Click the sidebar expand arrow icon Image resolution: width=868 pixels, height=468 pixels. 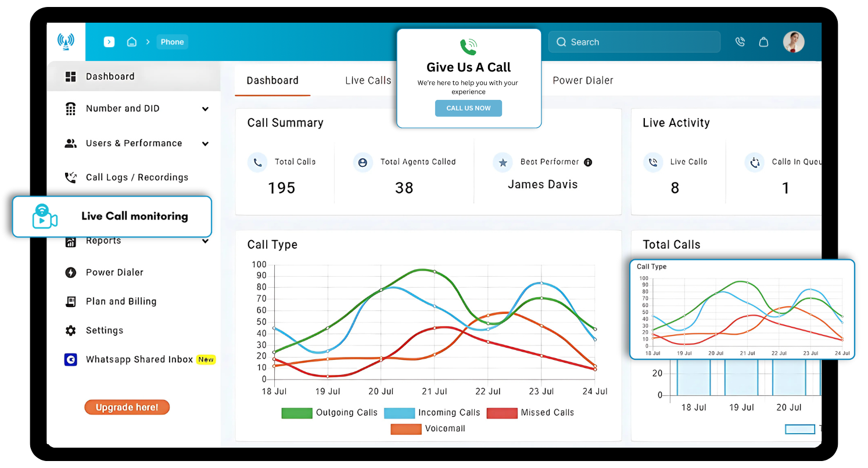coord(109,42)
